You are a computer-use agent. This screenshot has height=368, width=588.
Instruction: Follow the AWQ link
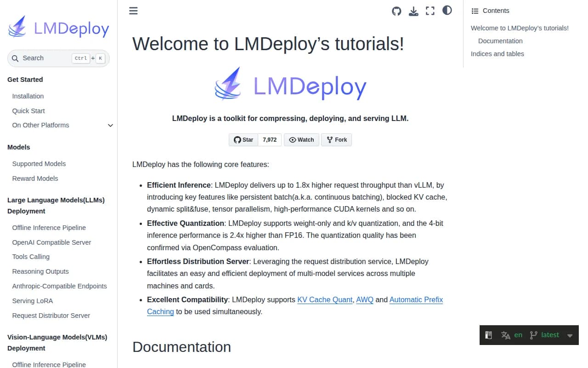pos(365,299)
